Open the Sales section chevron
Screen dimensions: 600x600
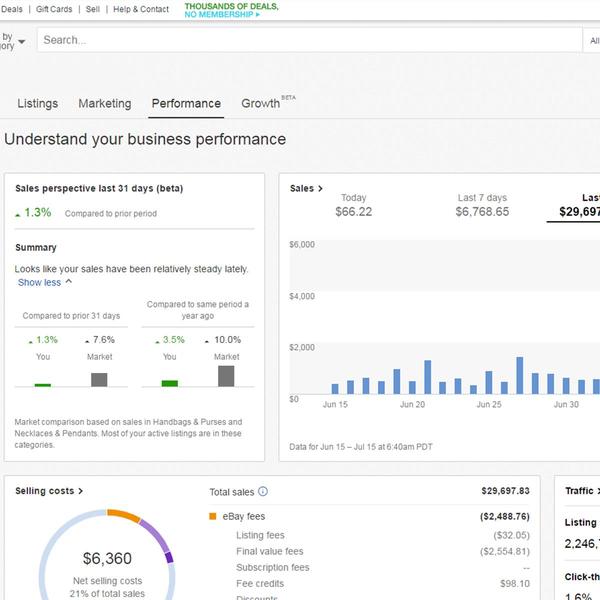[320, 188]
